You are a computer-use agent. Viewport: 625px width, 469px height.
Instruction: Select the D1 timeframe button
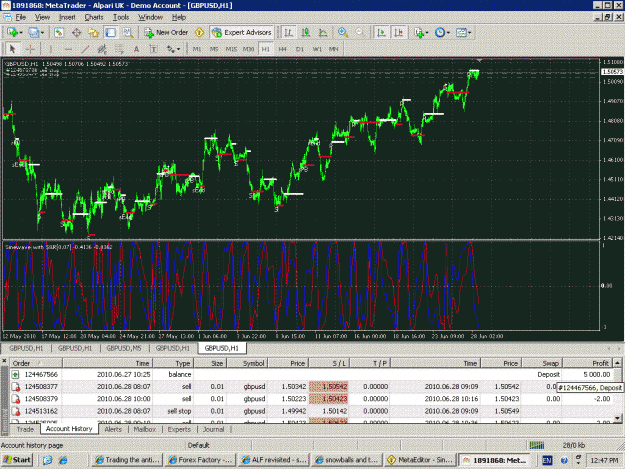(300, 49)
